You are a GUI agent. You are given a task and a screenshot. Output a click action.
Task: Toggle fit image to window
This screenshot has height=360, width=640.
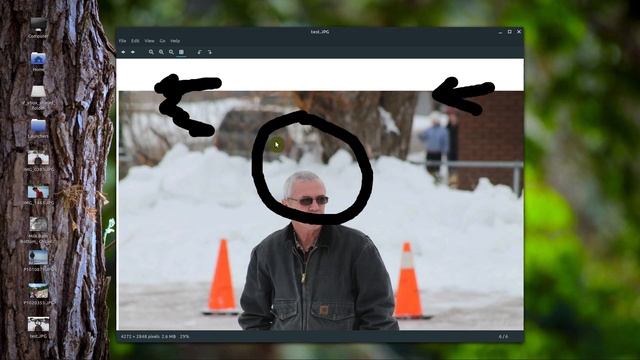tap(181, 52)
